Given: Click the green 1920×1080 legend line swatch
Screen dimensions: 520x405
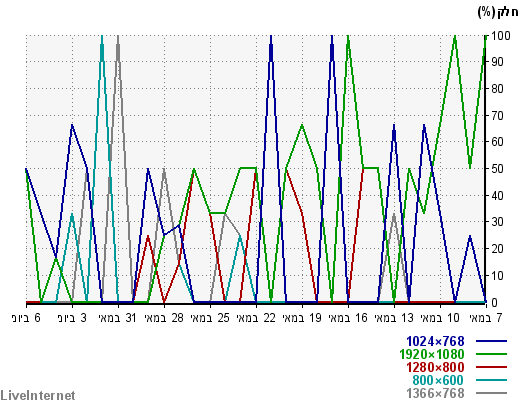Looking at the screenshot, I should 491,354.
